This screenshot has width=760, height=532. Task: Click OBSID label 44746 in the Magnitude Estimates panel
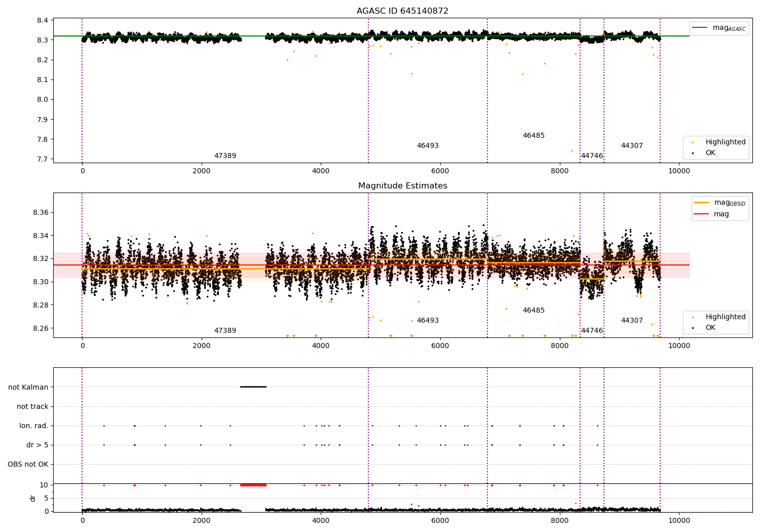pyautogui.click(x=592, y=330)
